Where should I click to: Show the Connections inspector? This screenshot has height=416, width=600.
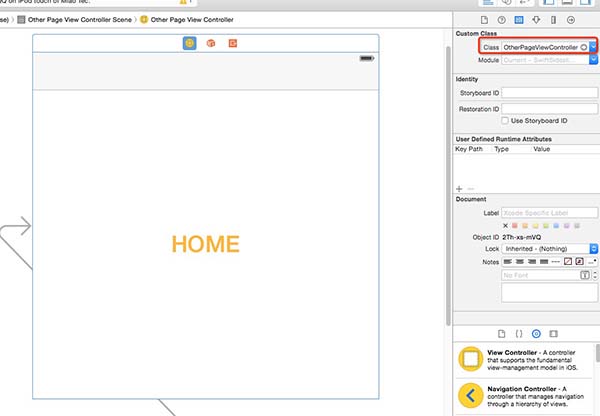pos(570,19)
